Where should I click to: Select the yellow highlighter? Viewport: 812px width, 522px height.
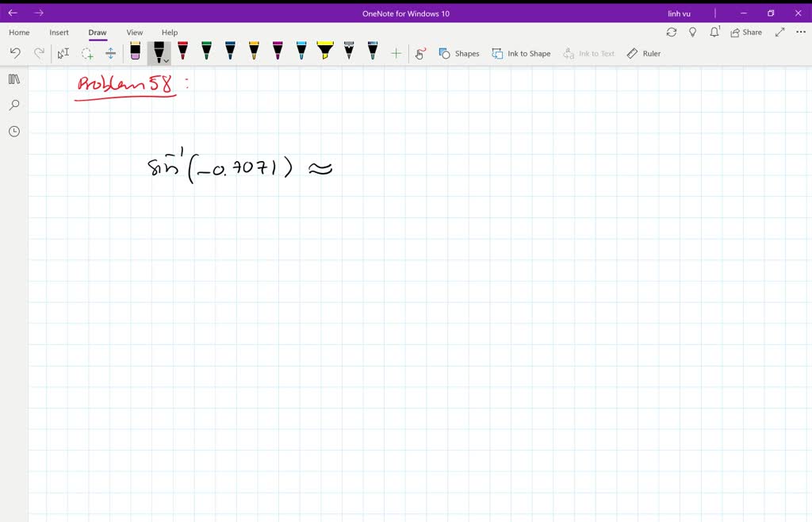coord(325,52)
